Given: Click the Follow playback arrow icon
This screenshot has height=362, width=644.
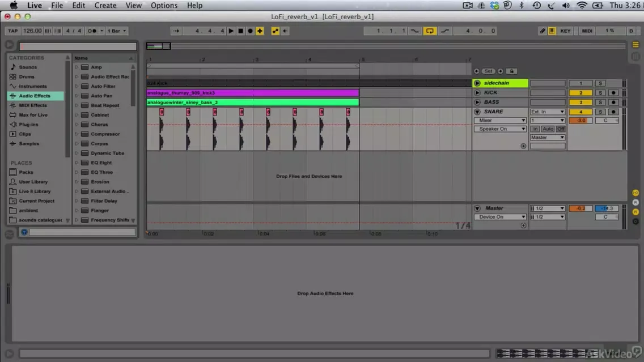Looking at the screenshot, I should point(176,31).
